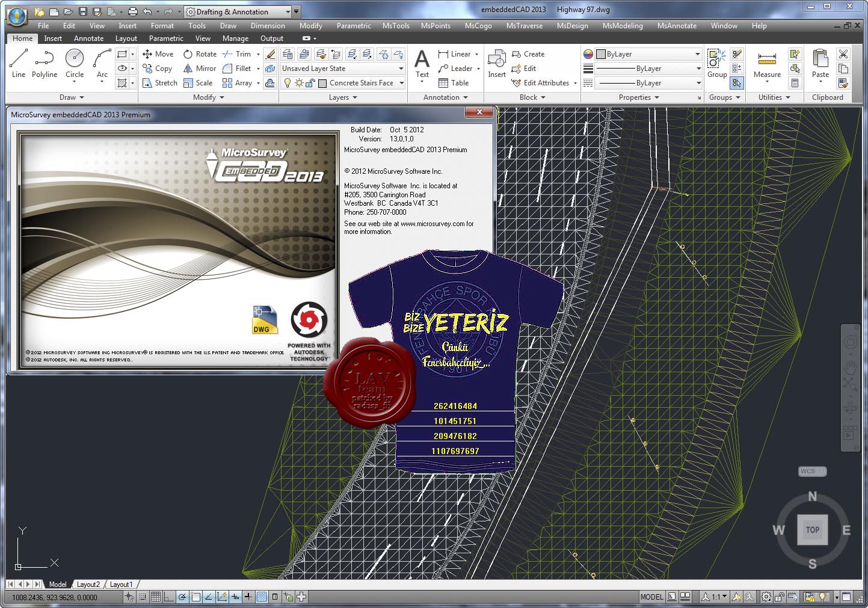The width and height of the screenshot is (868, 608).
Task: Click the Save icon in quick access toolbar
Action: (83, 11)
